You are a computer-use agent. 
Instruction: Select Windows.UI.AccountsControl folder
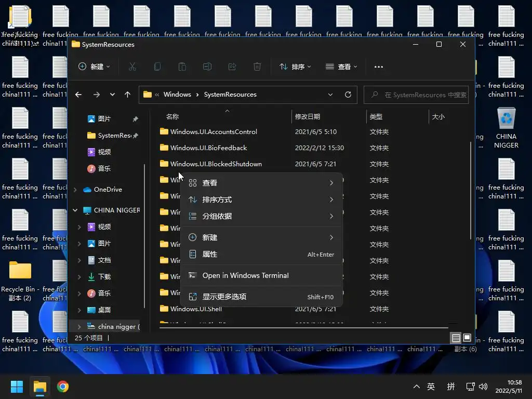point(214,131)
